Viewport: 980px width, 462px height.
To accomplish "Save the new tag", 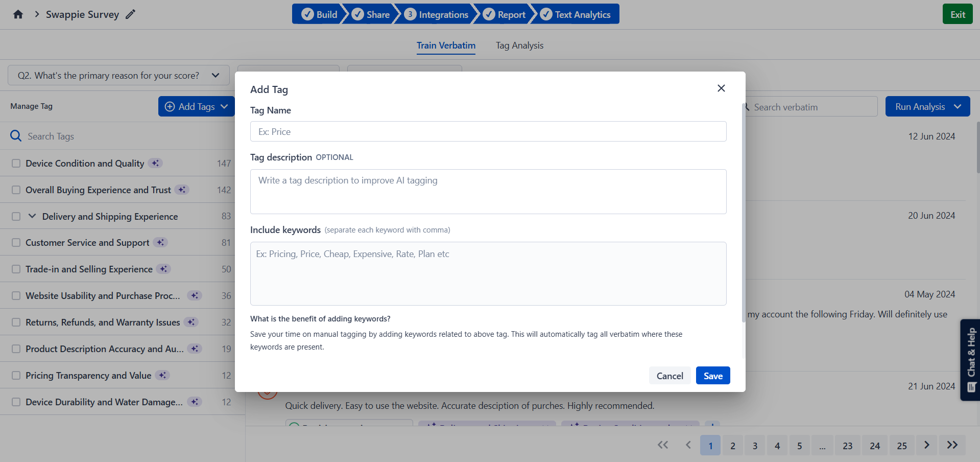I will pos(713,376).
